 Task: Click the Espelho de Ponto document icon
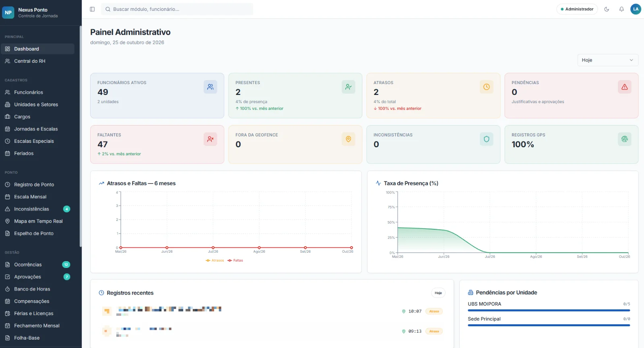7,233
